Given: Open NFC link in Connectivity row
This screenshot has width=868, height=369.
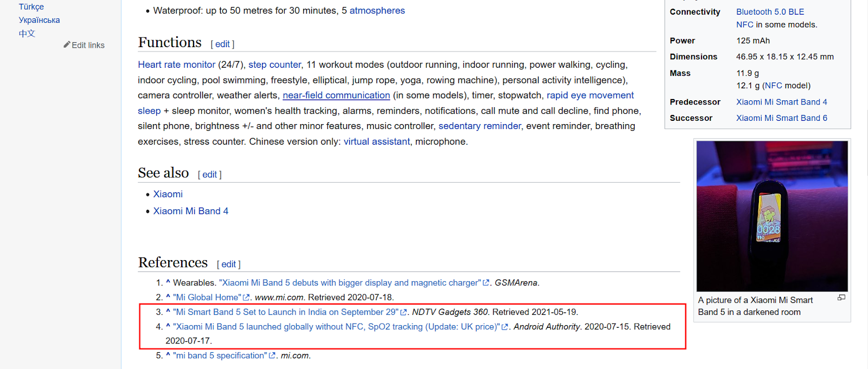Looking at the screenshot, I should click(x=744, y=24).
